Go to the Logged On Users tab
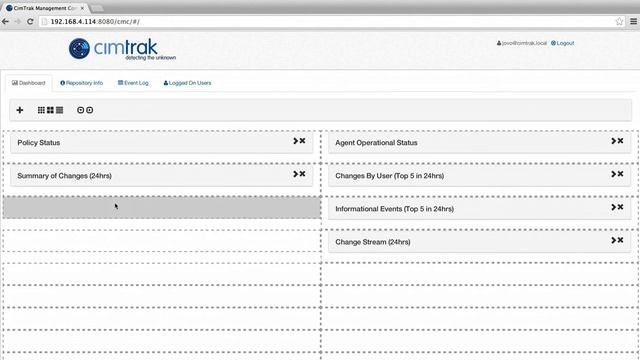This screenshot has height=360, width=640. click(187, 83)
